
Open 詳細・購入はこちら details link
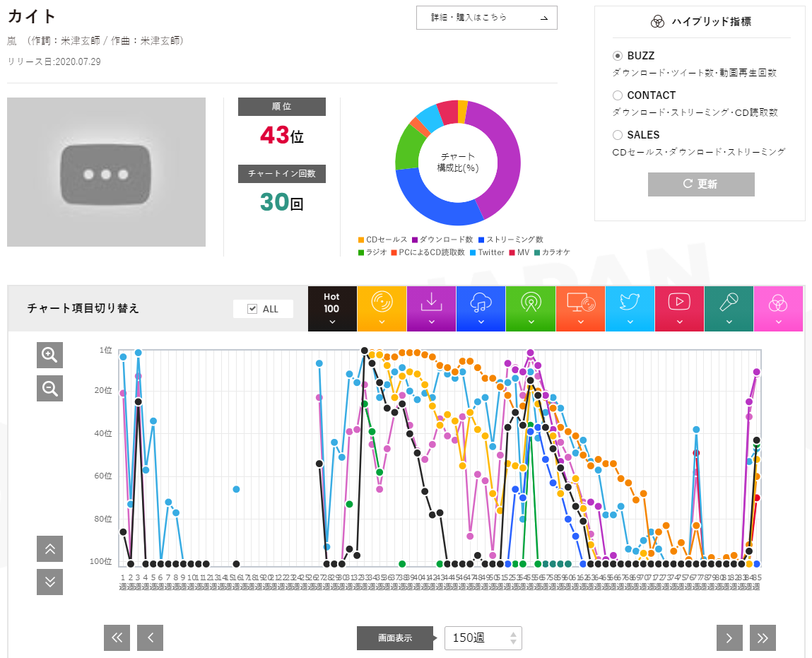click(487, 18)
